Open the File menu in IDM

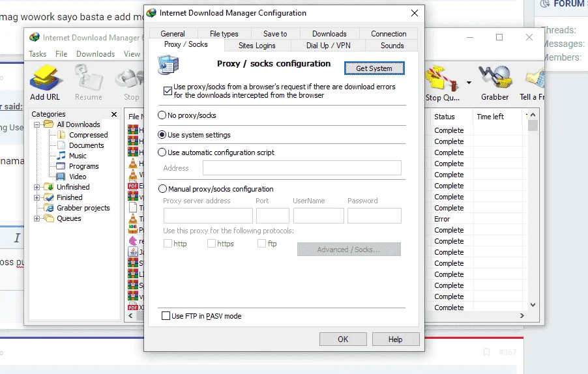pyautogui.click(x=61, y=54)
